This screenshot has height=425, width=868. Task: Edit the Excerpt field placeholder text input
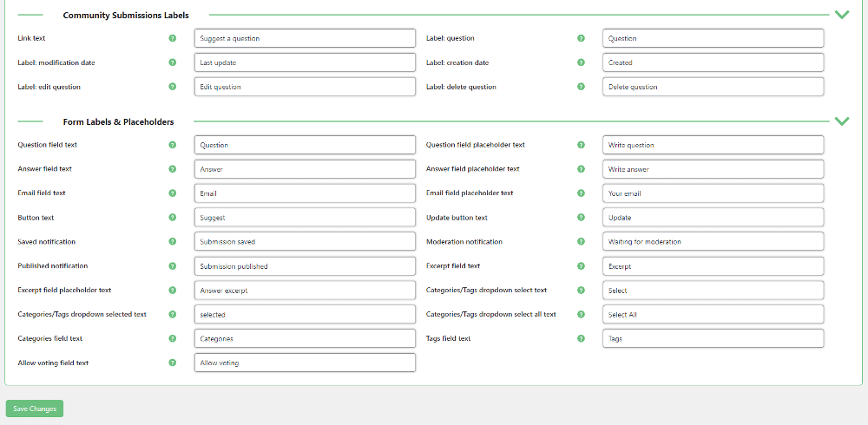[x=305, y=291]
